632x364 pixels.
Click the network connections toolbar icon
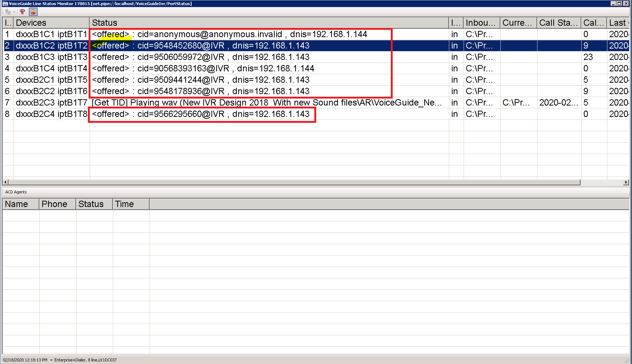tap(8, 12)
